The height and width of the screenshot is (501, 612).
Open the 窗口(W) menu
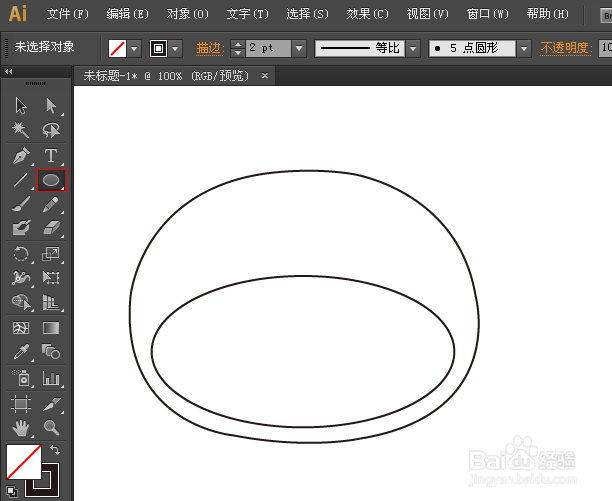tap(487, 14)
